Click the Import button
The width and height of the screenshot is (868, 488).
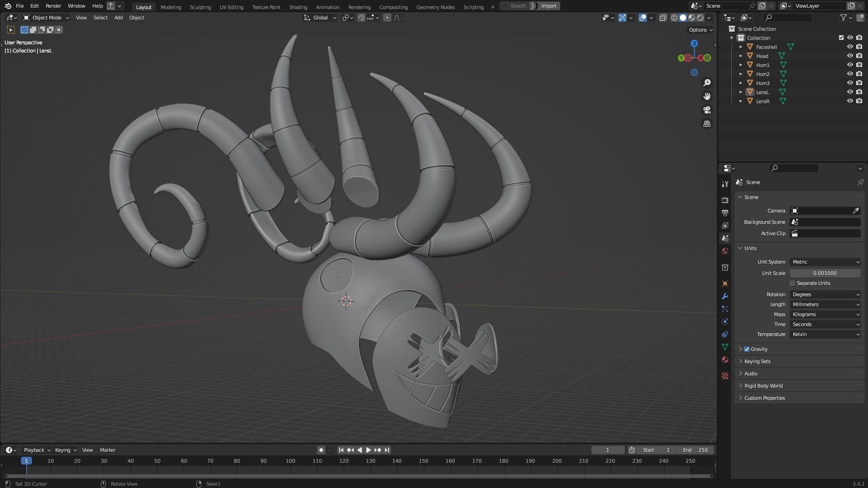tap(545, 6)
